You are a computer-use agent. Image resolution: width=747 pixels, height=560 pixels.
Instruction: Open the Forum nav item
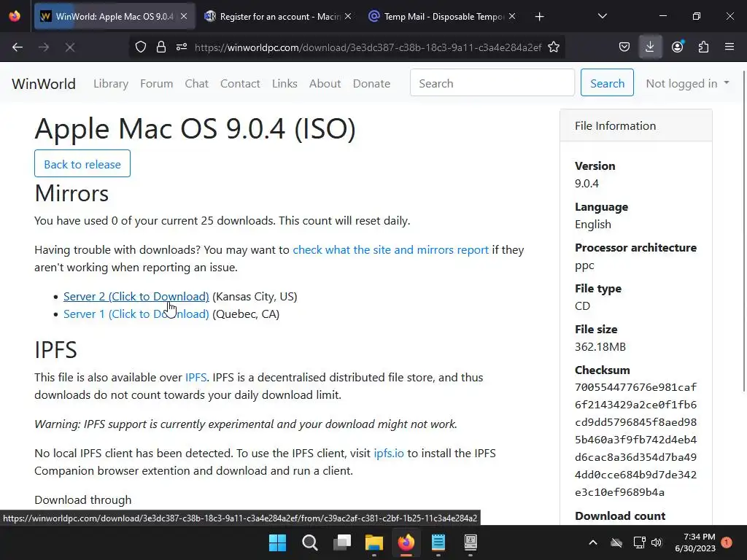pos(156,84)
